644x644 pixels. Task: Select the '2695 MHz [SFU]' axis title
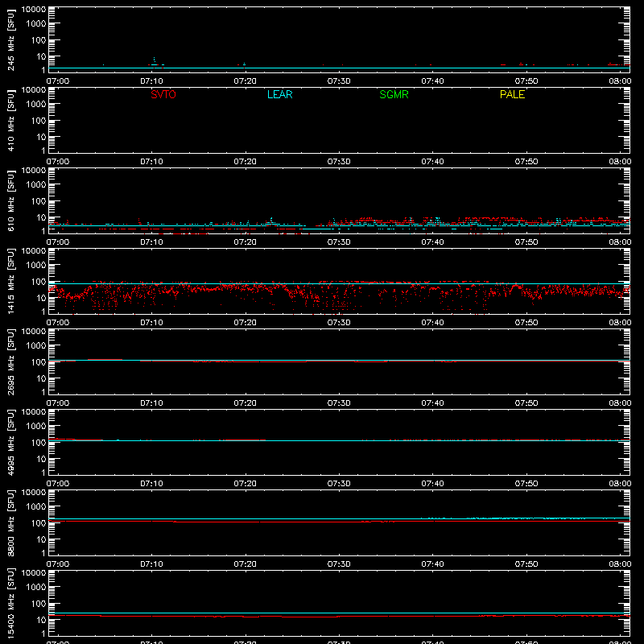[x=10, y=361]
